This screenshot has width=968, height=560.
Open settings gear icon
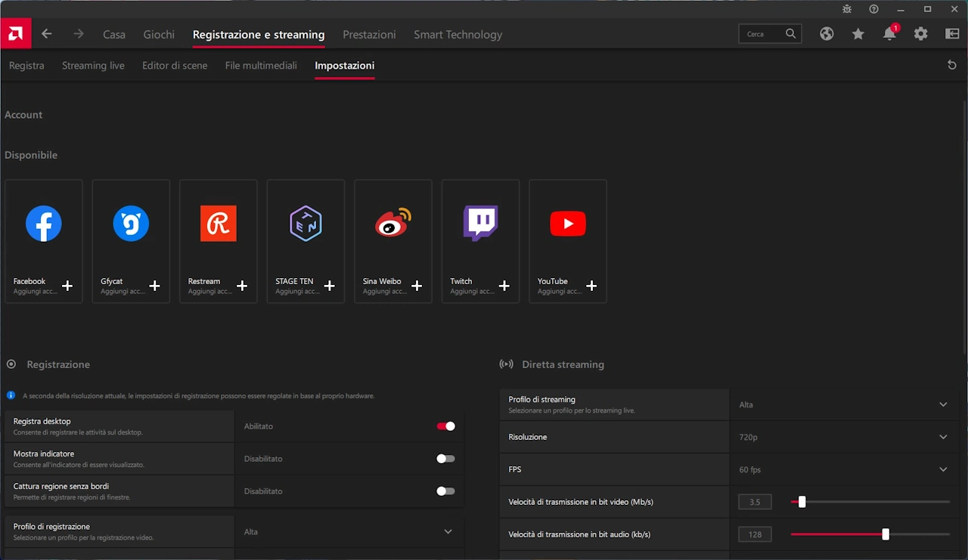click(x=920, y=34)
